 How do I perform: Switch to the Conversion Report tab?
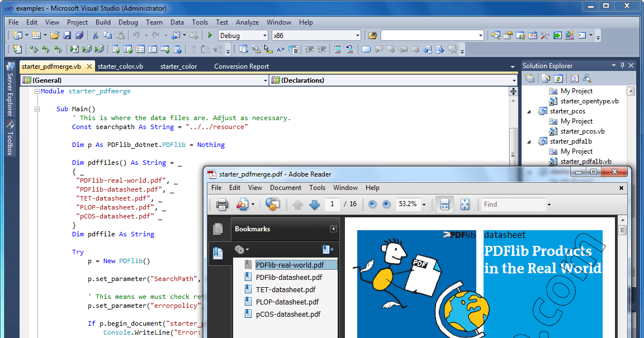tap(241, 66)
